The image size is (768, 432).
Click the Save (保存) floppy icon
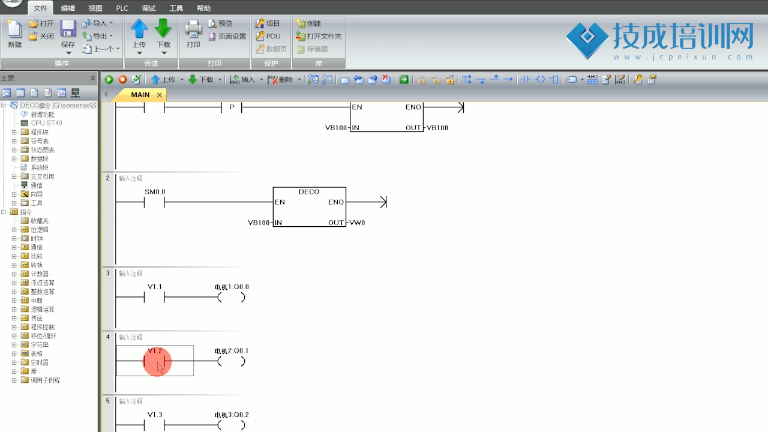tap(68, 29)
